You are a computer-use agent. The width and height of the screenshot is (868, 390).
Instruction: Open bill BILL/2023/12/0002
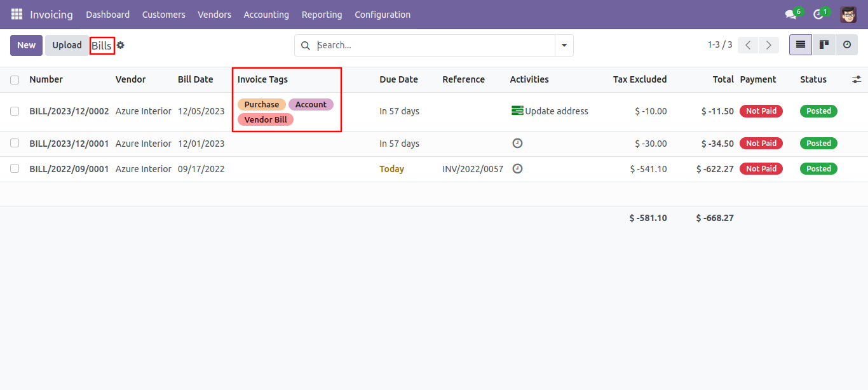point(69,111)
